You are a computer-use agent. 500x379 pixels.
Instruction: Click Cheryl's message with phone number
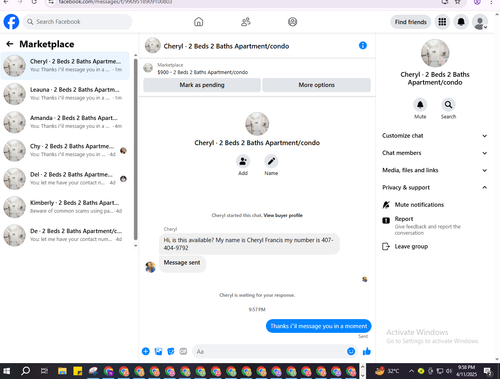pos(249,244)
